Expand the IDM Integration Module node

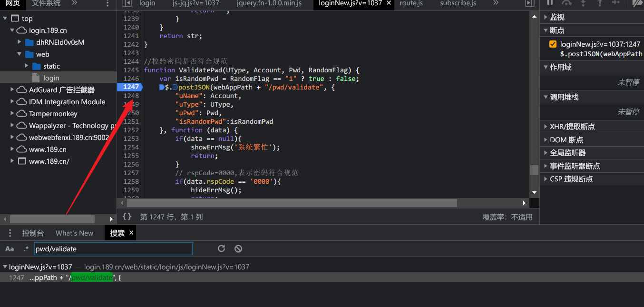(x=12, y=102)
